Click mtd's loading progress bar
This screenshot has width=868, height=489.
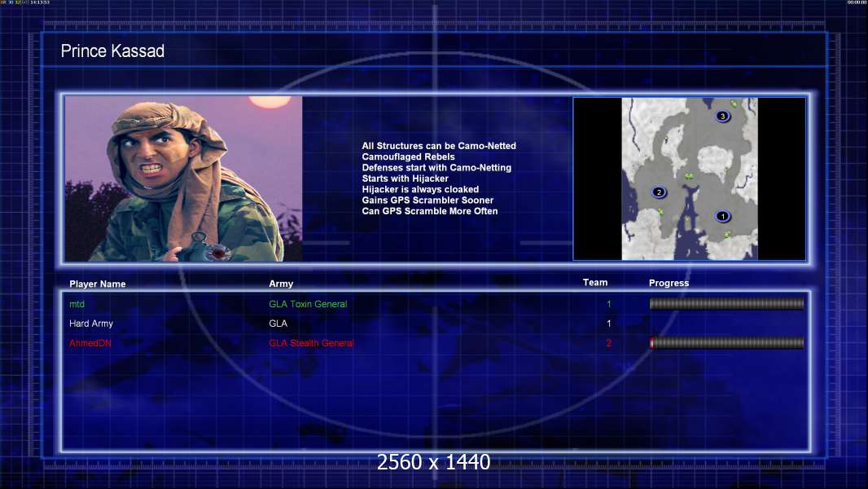tap(726, 303)
